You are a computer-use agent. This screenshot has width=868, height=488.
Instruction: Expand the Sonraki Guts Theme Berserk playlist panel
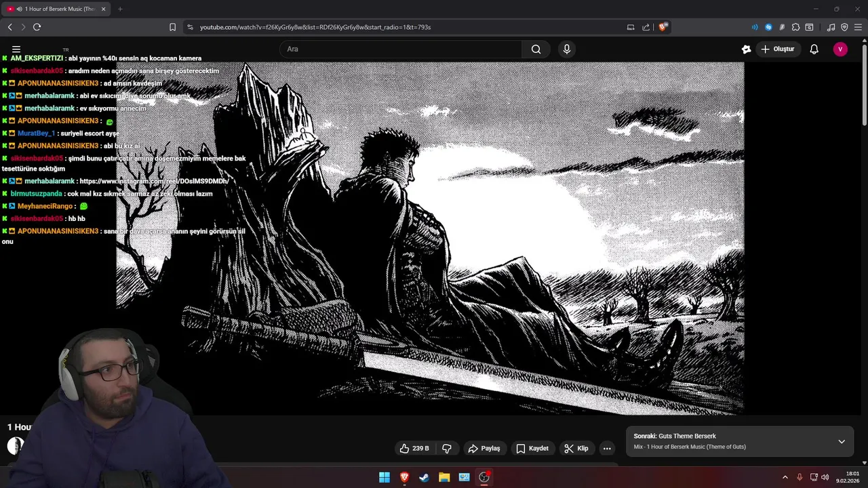click(x=842, y=441)
